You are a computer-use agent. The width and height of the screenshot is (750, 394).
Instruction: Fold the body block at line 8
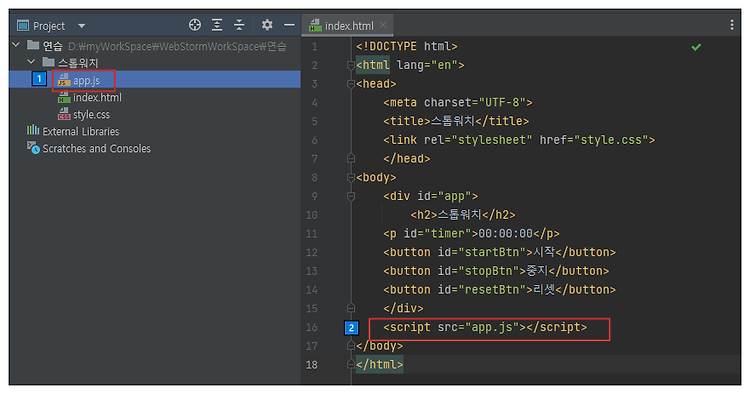(x=351, y=177)
